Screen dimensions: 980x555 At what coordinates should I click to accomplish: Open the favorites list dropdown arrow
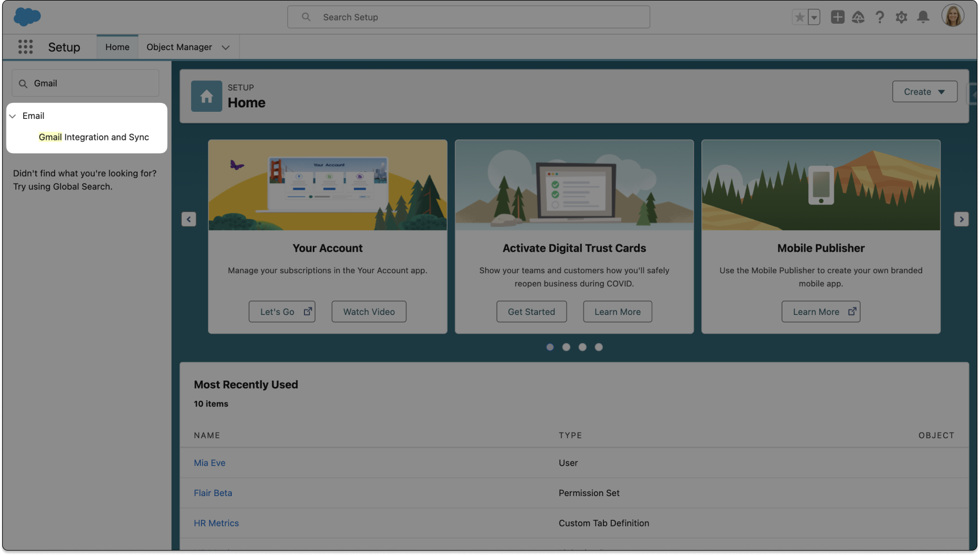click(814, 17)
